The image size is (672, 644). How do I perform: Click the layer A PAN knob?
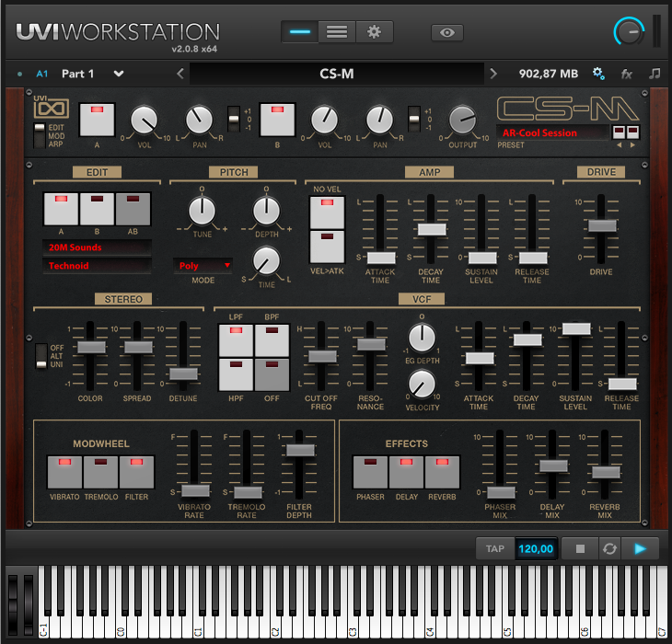coord(199,121)
